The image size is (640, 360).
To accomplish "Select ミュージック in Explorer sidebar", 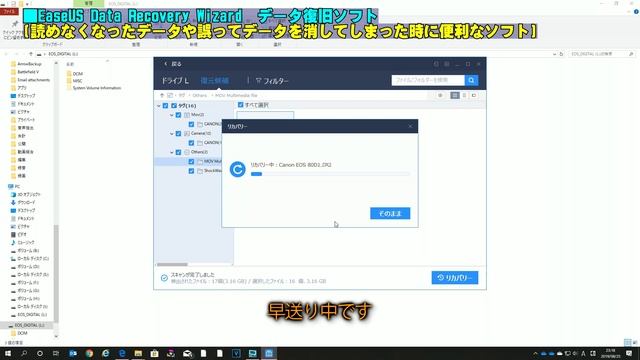I will point(23,242).
